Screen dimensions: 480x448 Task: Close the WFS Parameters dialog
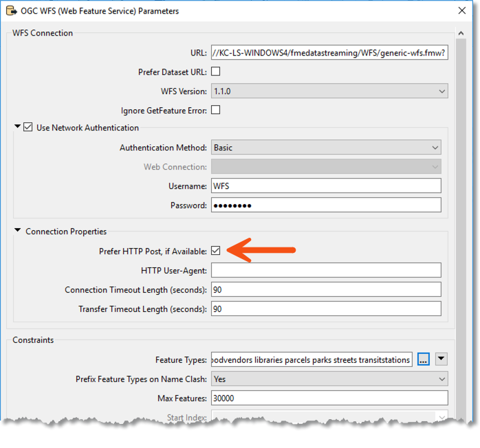(x=461, y=11)
